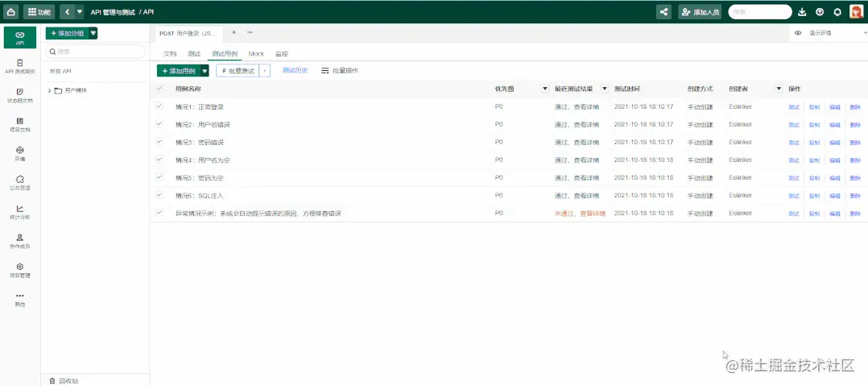Open 项目文档 in the sidebar

[20, 125]
